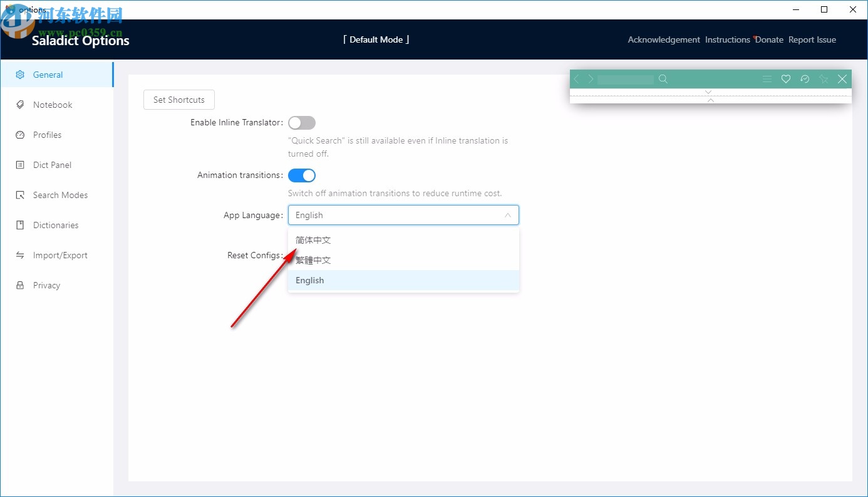Image resolution: width=868 pixels, height=497 pixels.
Task: Click the App Language label
Action: coord(254,215)
